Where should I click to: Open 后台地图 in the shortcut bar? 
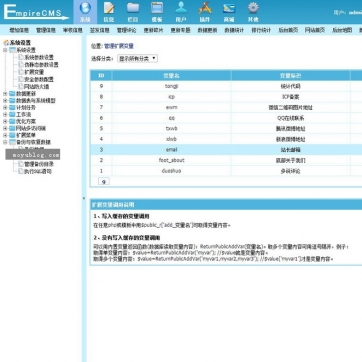point(342,30)
